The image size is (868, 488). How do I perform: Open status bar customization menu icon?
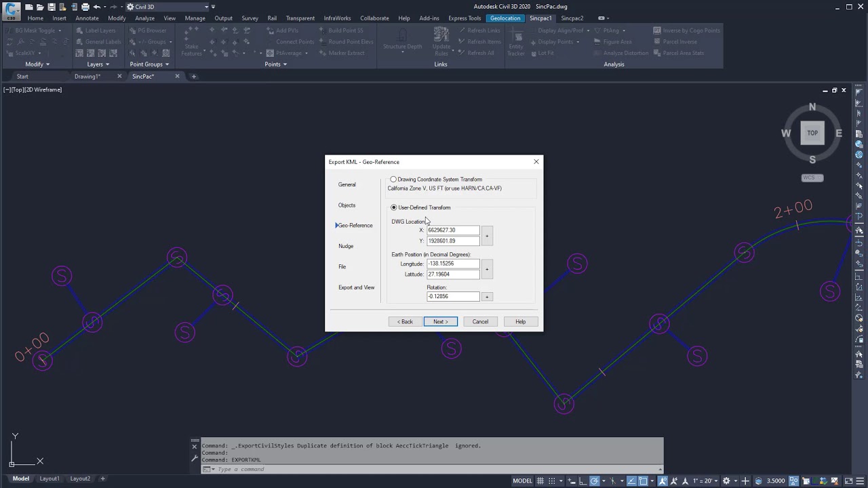[x=860, y=481]
